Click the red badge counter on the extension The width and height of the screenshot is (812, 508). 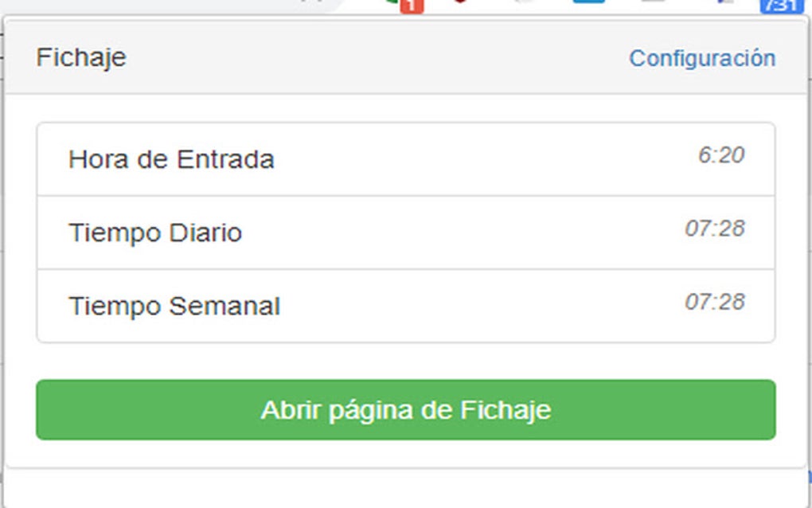412,6
